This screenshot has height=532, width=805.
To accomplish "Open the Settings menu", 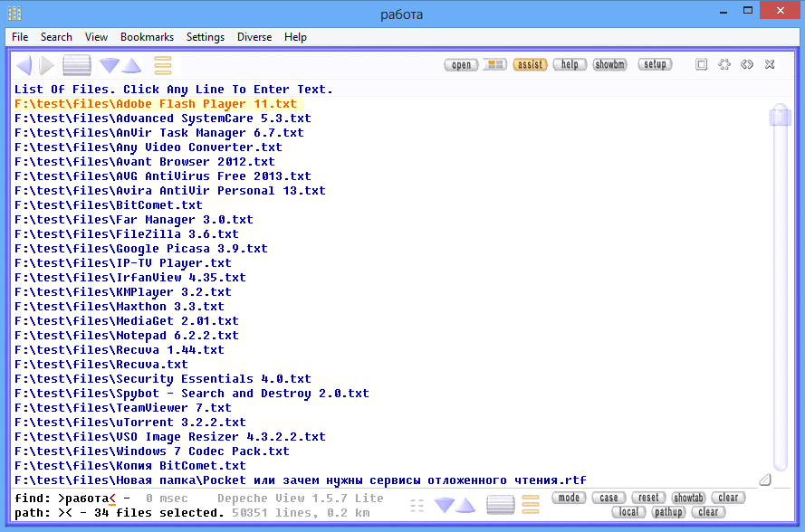I will [x=206, y=37].
